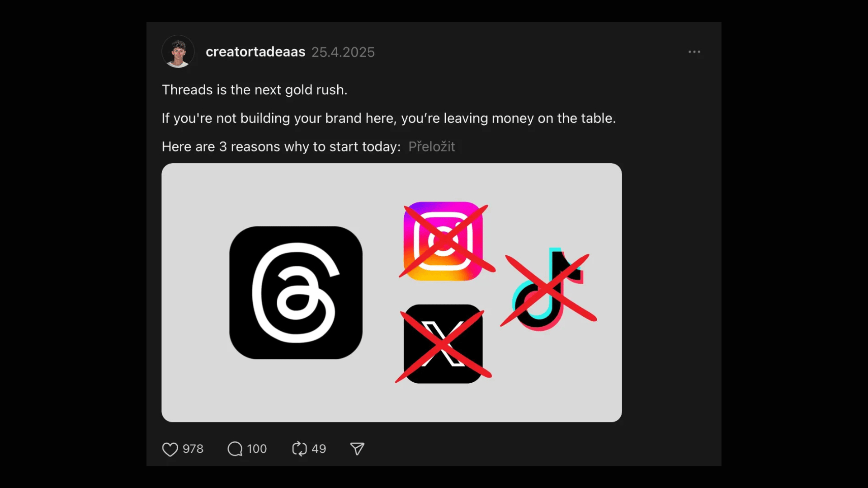Open the attached post image
Screen dimensions: 868x488
pos(392,293)
